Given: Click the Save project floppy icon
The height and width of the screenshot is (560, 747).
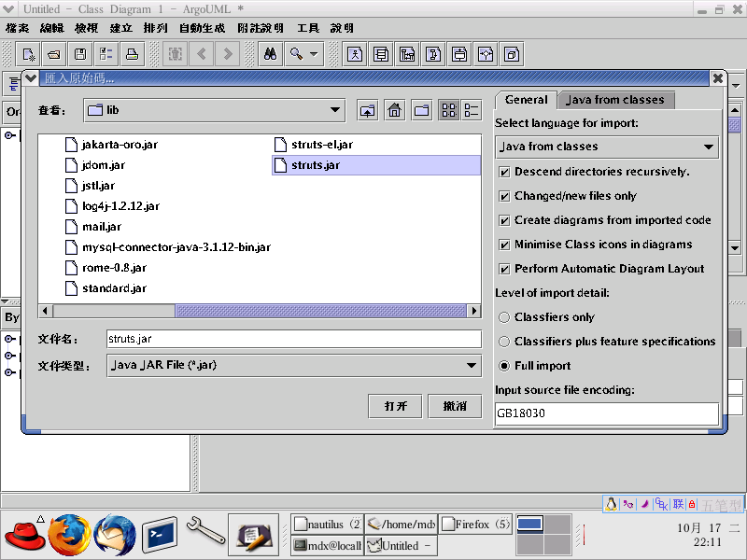Looking at the screenshot, I should (x=80, y=54).
